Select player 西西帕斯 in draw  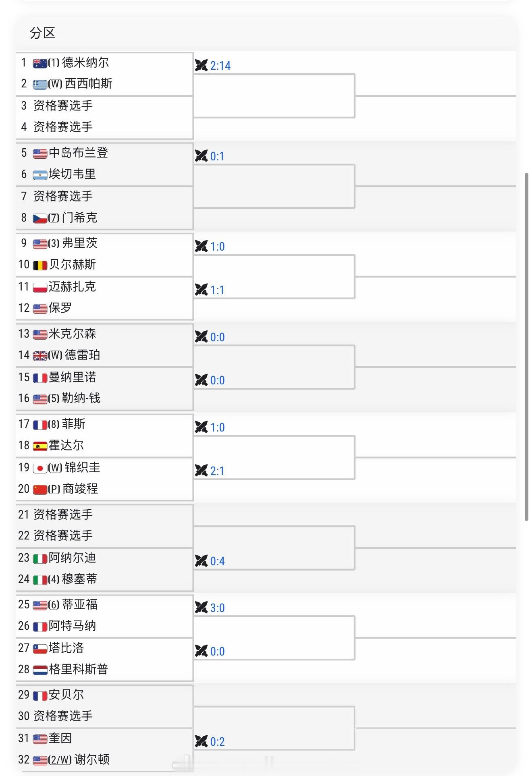[88, 84]
